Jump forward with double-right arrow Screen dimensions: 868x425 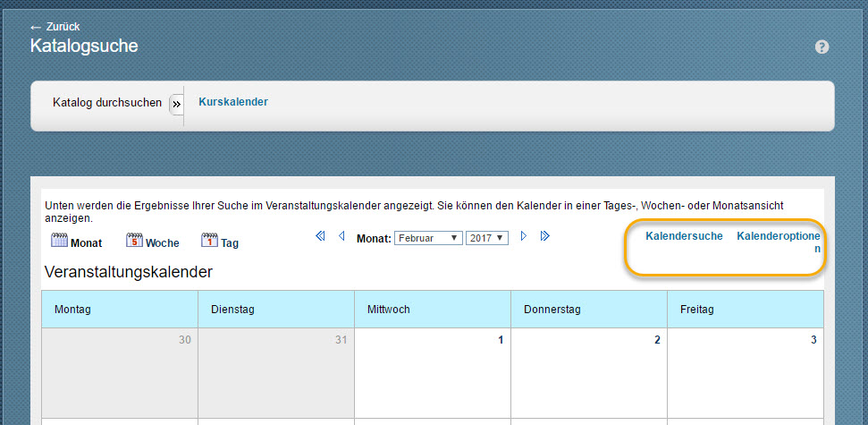[x=544, y=236]
